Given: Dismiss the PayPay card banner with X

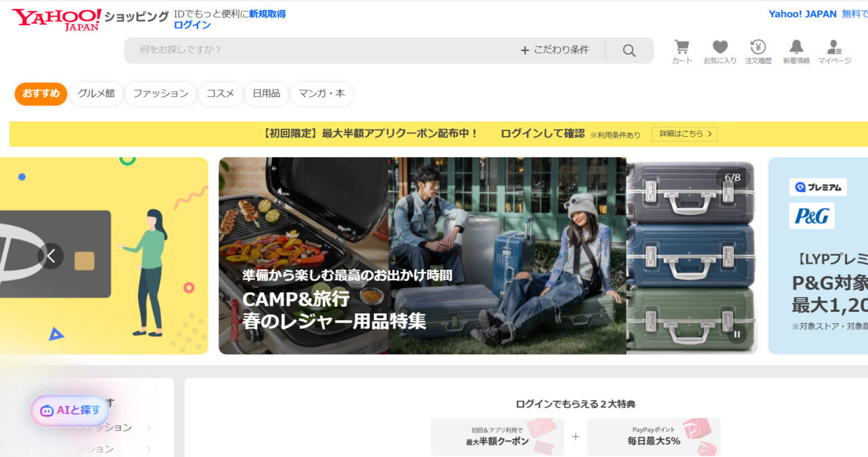Looking at the screenshot, I should (51, 256).
